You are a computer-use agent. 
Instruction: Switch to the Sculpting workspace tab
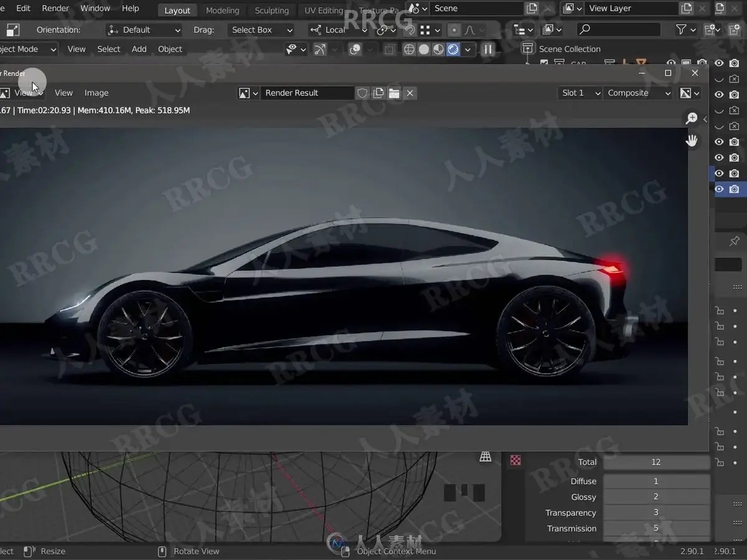click(271, 10)
